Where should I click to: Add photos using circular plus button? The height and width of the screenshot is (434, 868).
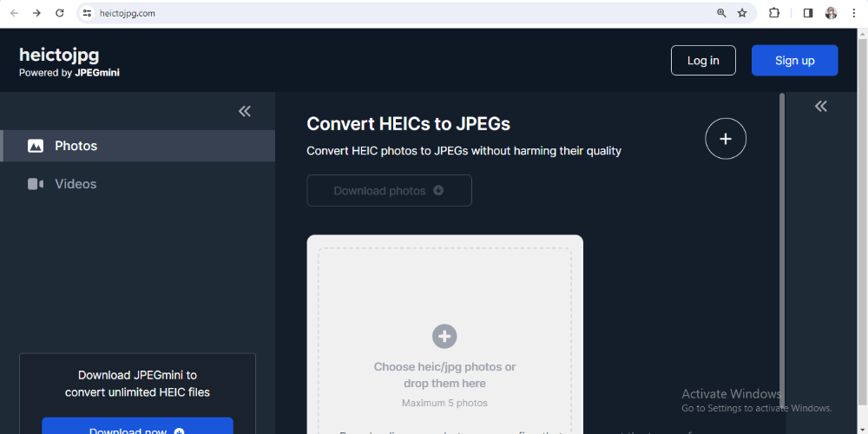725,139
